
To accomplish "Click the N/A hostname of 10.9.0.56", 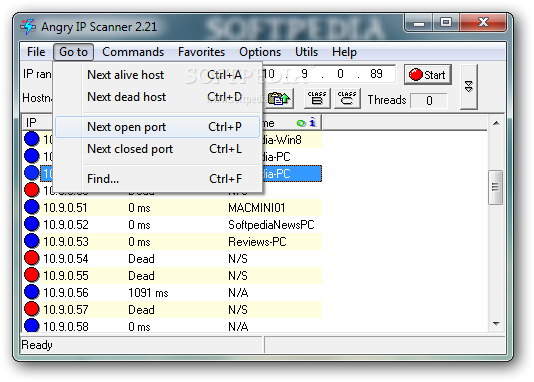I will click(238, 293).
